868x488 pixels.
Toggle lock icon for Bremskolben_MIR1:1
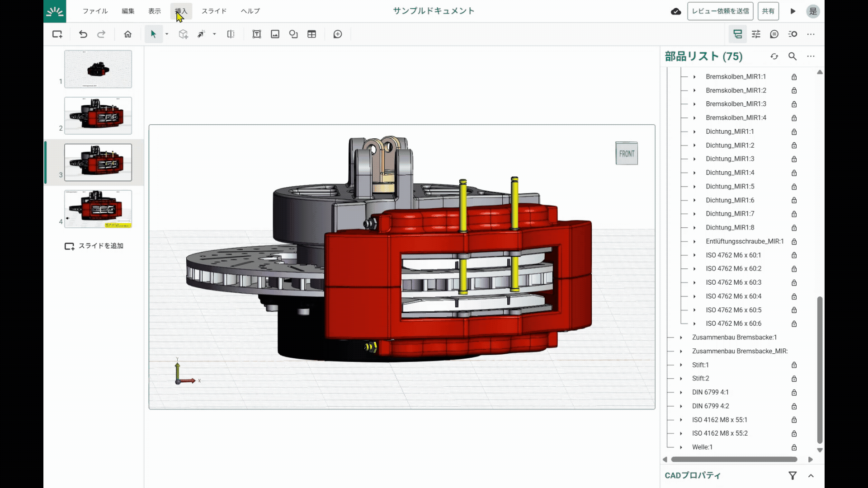794,77
